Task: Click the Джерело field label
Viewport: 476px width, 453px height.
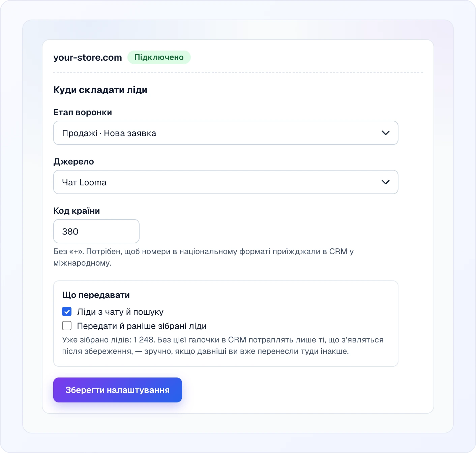Action: [73, 161]
